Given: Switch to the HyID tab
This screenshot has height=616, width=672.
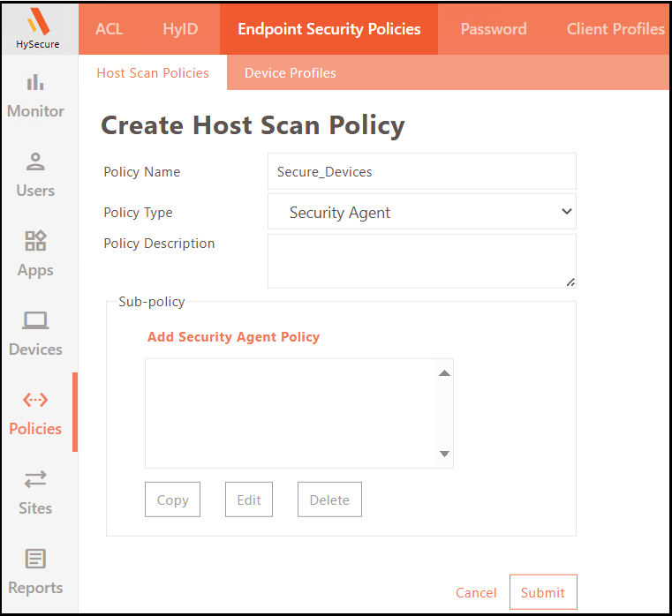Looking at the screenshot, I should [180, 29].
